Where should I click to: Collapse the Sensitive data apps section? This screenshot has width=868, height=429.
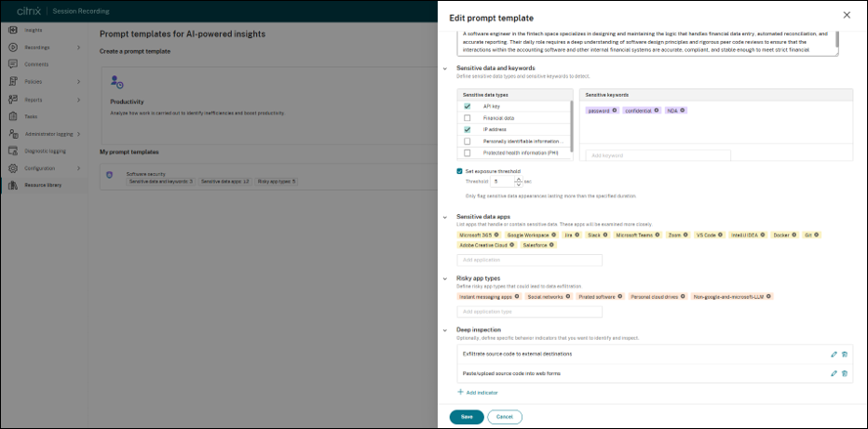[445, 217]
